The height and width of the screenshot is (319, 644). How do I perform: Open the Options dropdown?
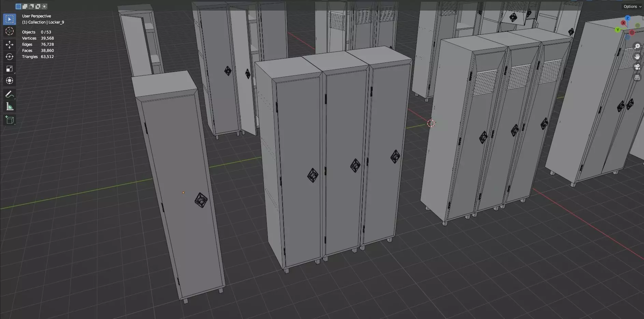pos(632,6)
